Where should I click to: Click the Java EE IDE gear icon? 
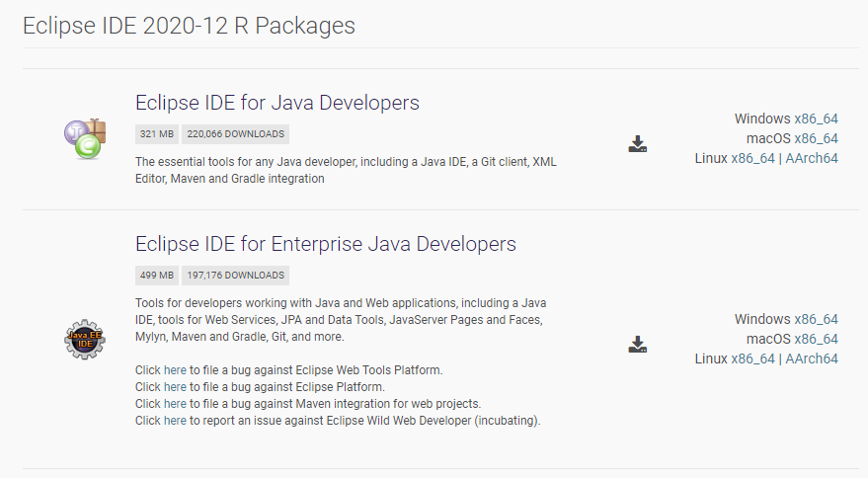tap(85, 340)
